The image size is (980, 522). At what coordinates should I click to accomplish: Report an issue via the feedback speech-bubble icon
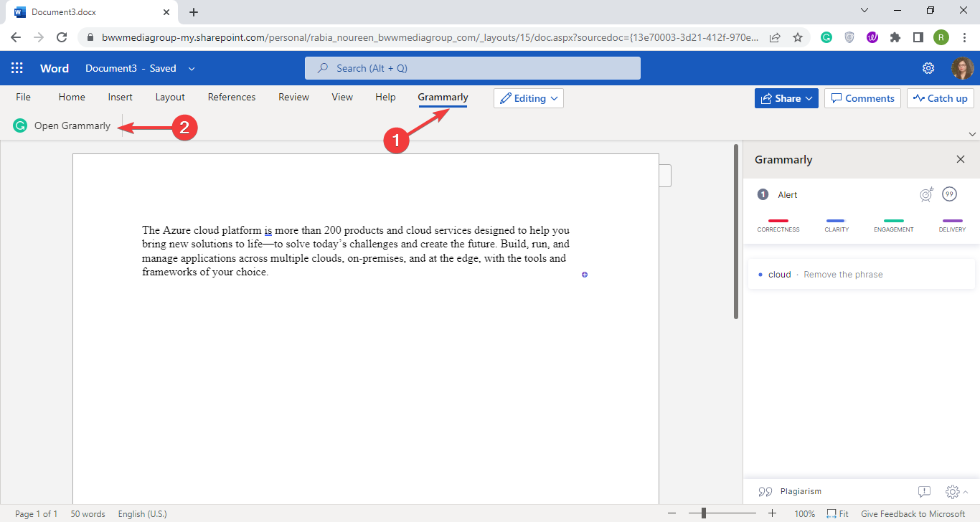pyautogui.click(x=923, y=491)
